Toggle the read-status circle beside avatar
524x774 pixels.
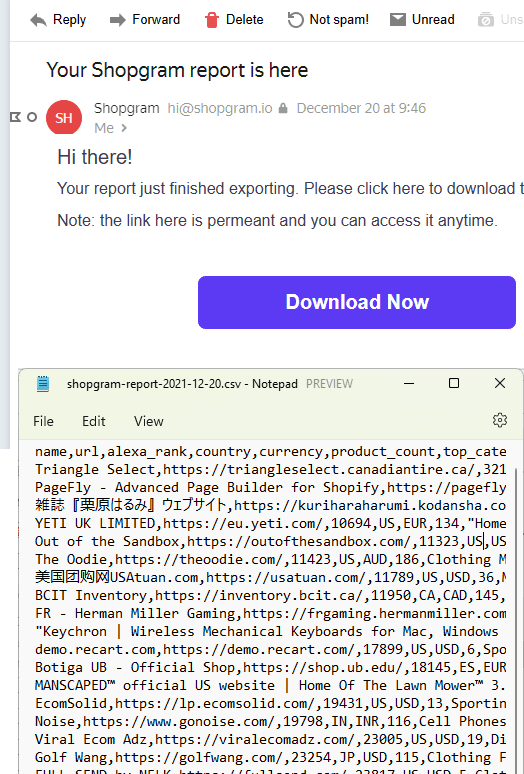[x=32, y=117]
